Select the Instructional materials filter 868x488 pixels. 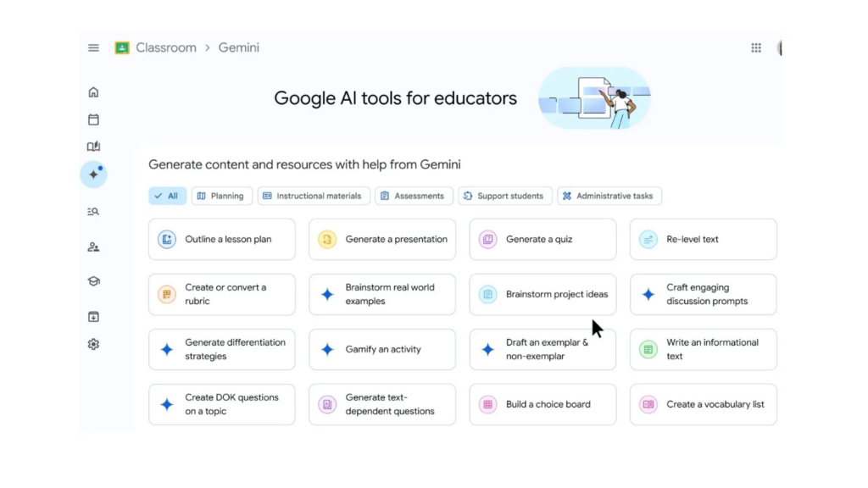pyautogui.click(x=314, y=196)
